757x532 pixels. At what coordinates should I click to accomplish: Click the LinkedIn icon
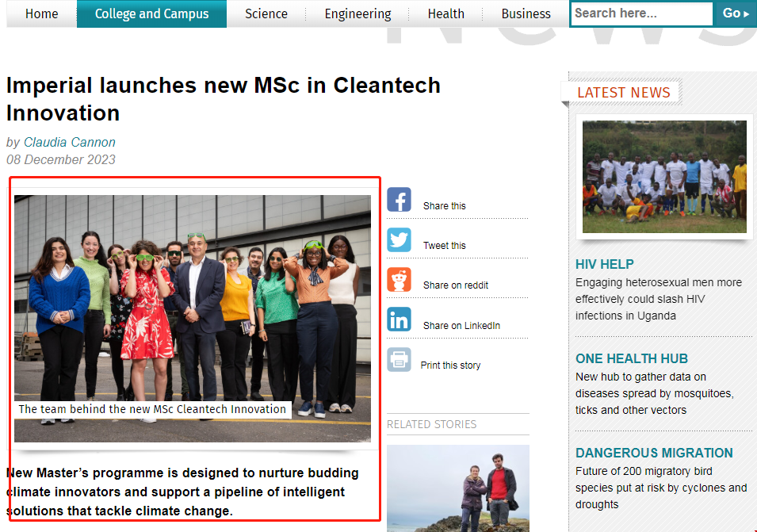tap(399, 320)
